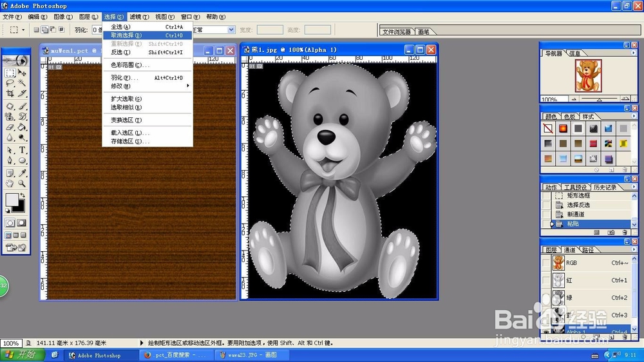The height and width of the screenshot is (362, 644).
Task: Select the Slice tool
Action: coord(22,93)
